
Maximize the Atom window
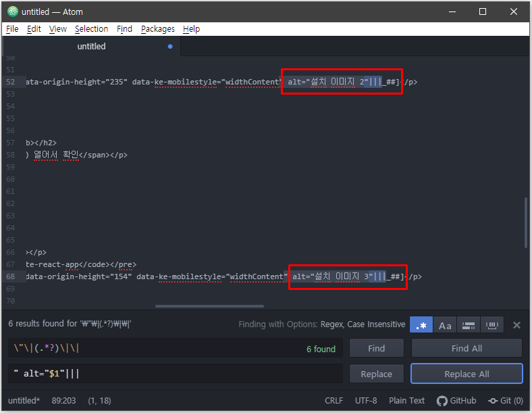click(483, 11)
